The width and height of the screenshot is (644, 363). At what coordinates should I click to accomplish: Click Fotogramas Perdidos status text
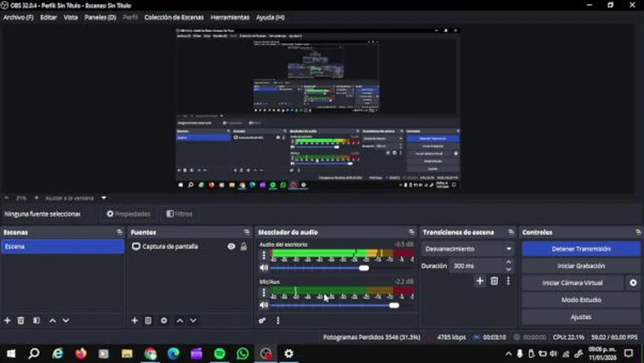[372, 337]
